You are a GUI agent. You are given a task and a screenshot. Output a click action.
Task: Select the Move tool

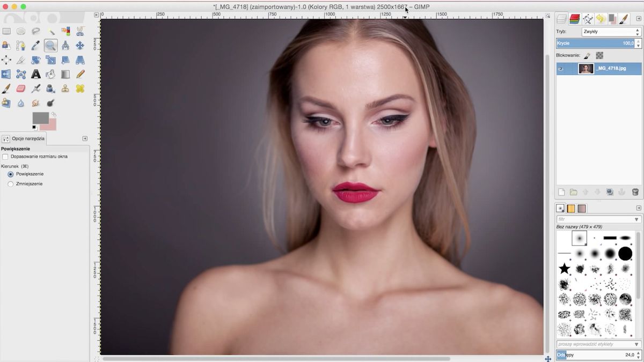(x=80, y=46)
